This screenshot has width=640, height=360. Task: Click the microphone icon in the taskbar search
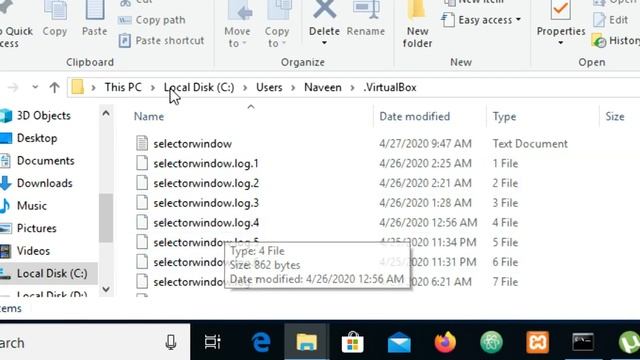(171, 342)
